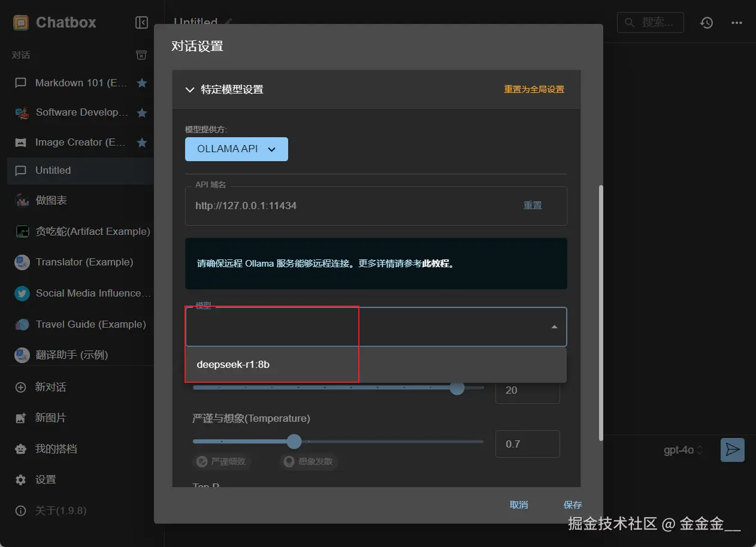Select deepseek-r1:8b from model list
The height and width of the screenshot is (547, 756).
pyautogui.click(x=376, y=364)
